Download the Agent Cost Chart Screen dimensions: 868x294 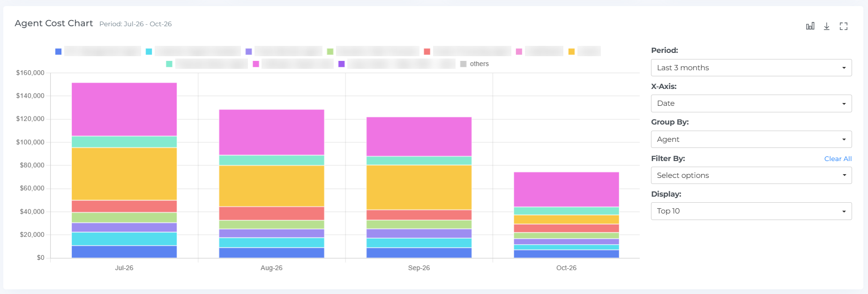[827, 26]
